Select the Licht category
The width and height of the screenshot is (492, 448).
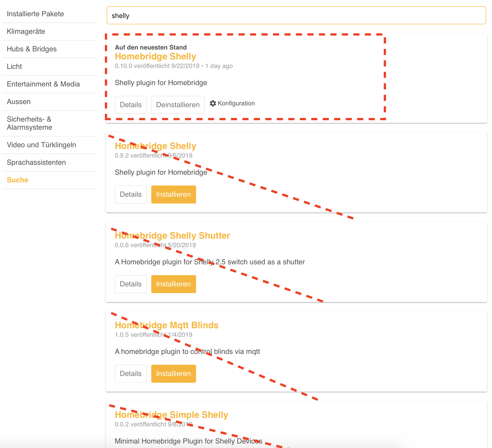point(14,66)
